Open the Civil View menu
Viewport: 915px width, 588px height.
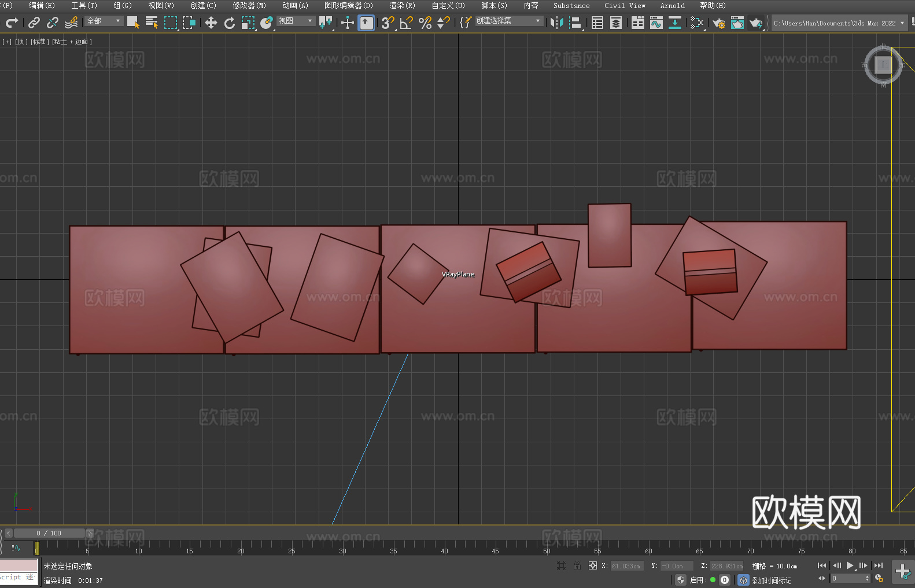coord(625,5)
